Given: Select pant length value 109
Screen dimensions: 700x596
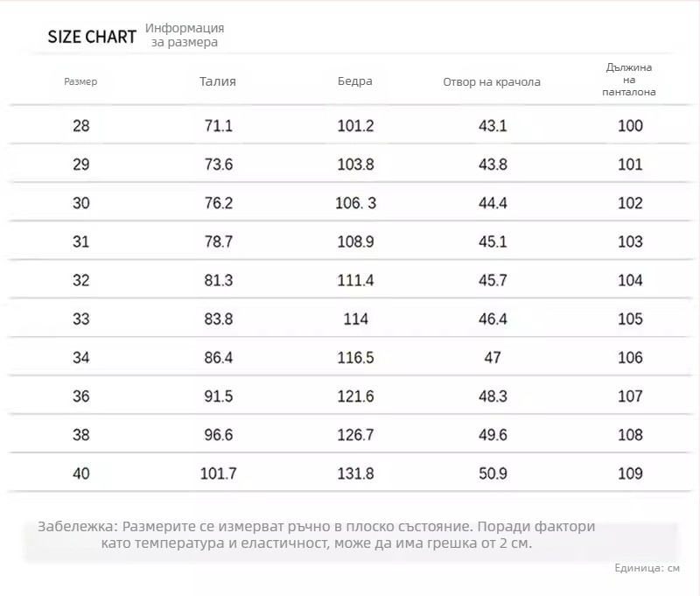Looking at the screenshot, I should [630, 473].
